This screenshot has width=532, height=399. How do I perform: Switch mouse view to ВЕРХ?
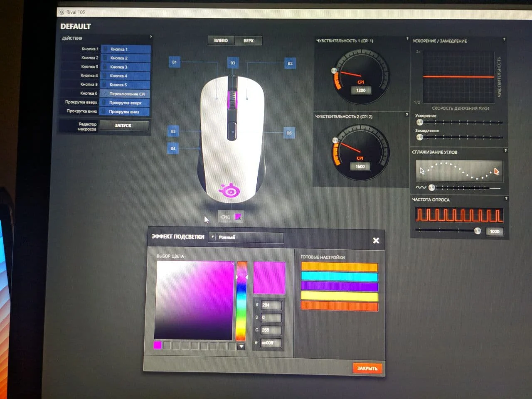pyautogui.click(x=249, y=41)
